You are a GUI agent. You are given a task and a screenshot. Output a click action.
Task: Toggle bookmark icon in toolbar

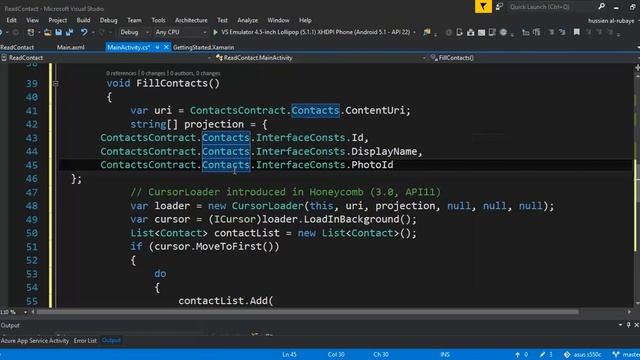[576, 32]
